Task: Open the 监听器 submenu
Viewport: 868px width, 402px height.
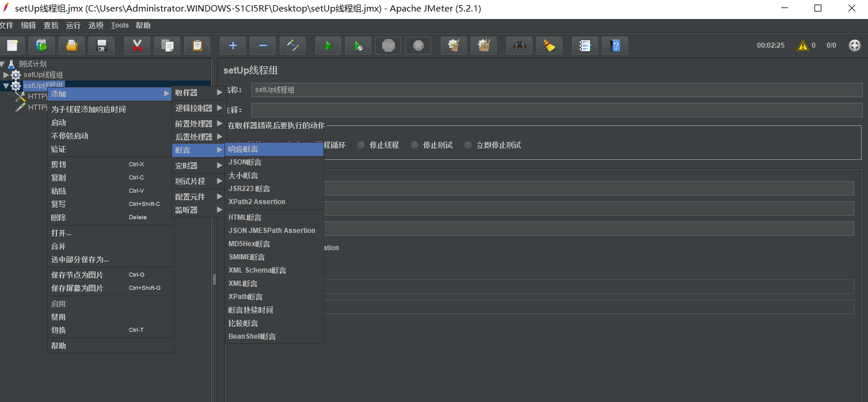Action: (x=199, y=210)
